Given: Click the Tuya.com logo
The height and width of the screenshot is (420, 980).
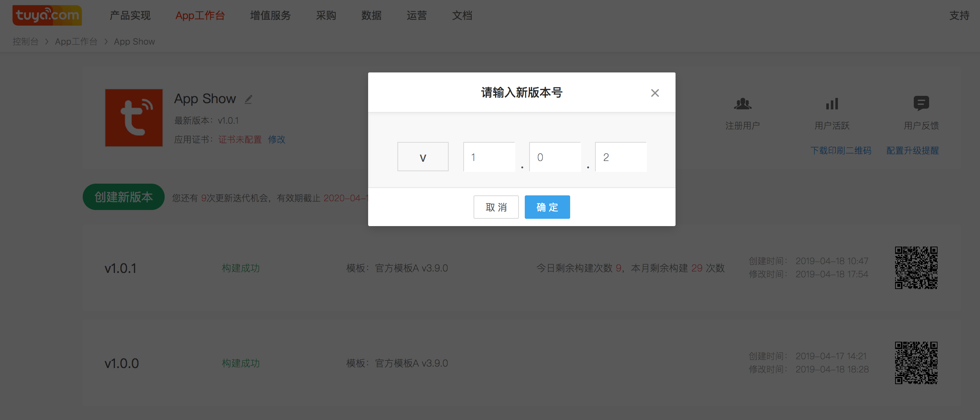Looking at the screenshot, I should (x=47, y=15).
